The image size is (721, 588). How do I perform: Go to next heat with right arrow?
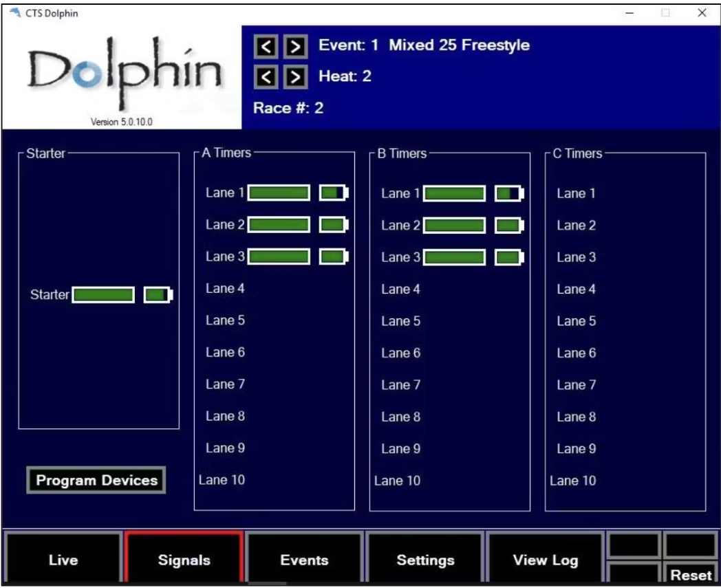pyautogui.click(x=295, y=77)
